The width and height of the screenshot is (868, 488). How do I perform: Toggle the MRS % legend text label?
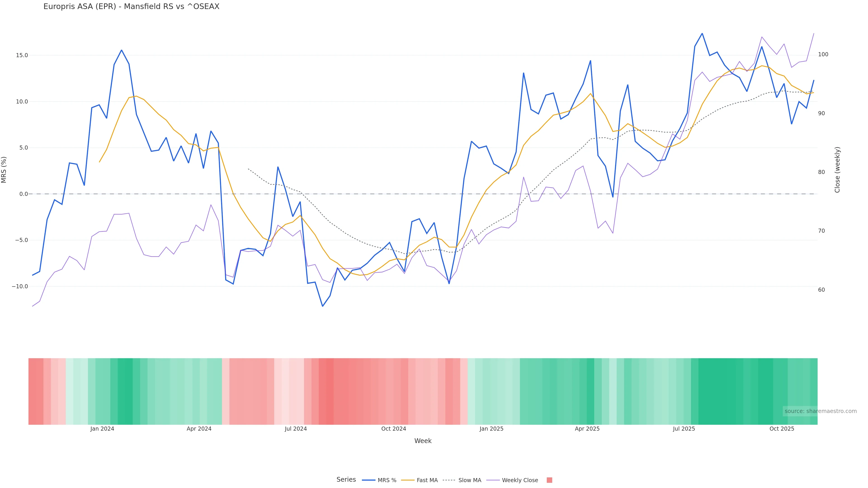[x=387, y=480]
